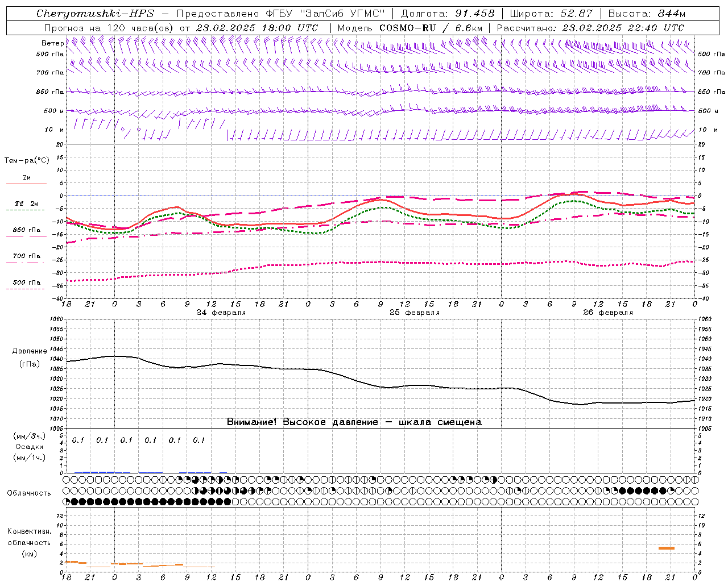Click '500 гПа' dotted-line temperature legend entry
Image resolution: width=728 pixels, height=582 pixels.
[x=27, y=282]
